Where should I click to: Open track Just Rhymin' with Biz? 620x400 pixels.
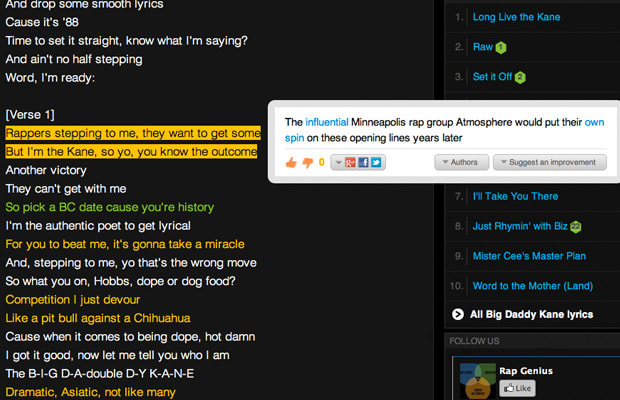[x=520, y=226]
